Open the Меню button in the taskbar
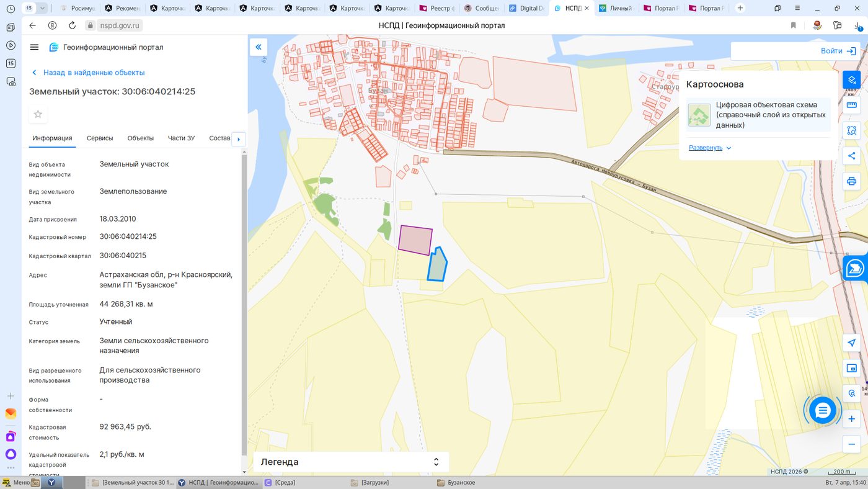Screen dimensions: 868x489 click(16, 482)
